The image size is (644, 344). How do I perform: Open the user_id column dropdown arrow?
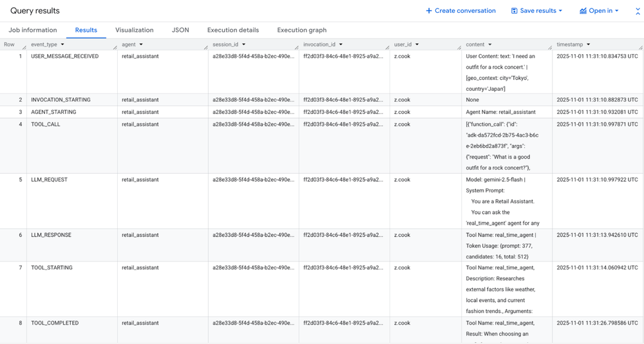click(417, 44)
